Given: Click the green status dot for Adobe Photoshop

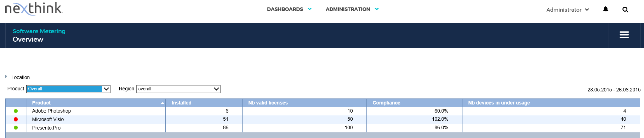Looking at the screenshot, I should 16,111.
